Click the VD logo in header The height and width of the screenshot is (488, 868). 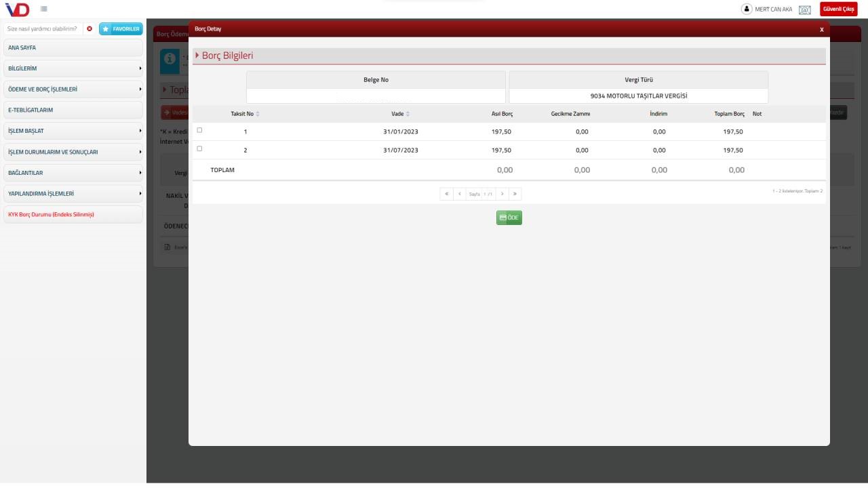[x=17, y=9]
